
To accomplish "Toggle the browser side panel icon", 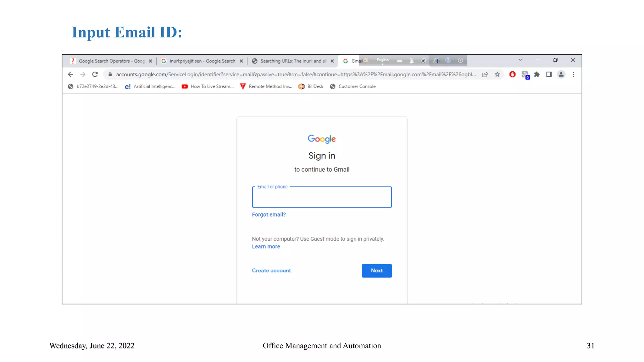I will pyautogui.click(x=549, y=74).
